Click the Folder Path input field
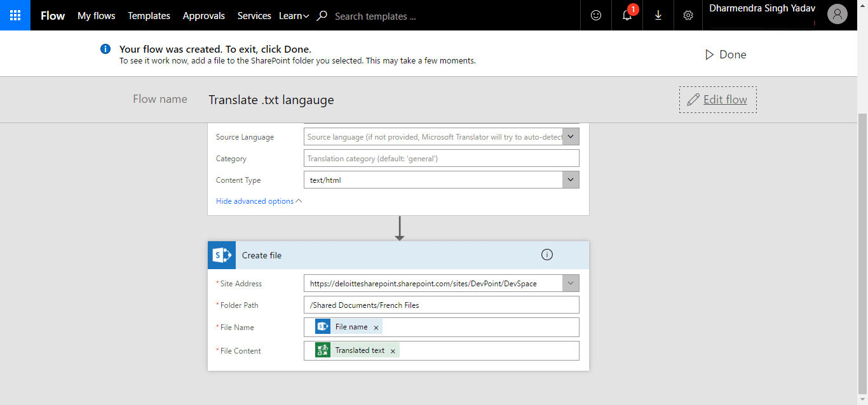The image size is (868, 405). pos(442,305)
